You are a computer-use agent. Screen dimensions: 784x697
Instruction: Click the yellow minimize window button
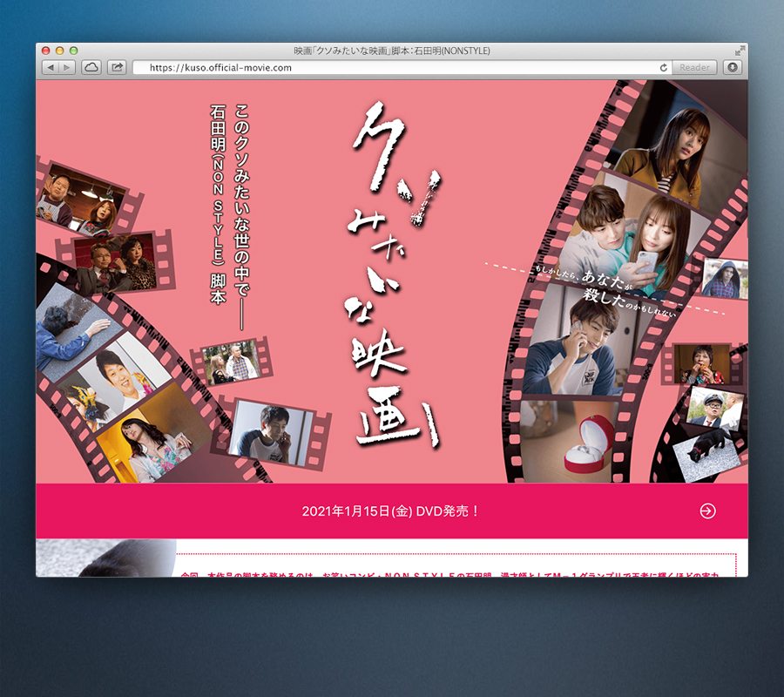(60, 51)
